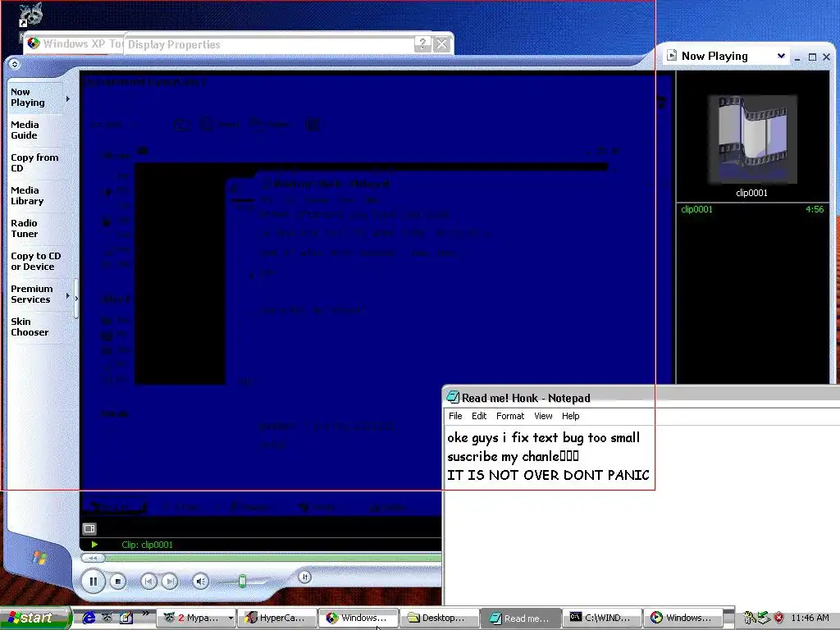Open the Media Guide section
This screenshot has width=840, height=630.
click(x=25, y=130)
